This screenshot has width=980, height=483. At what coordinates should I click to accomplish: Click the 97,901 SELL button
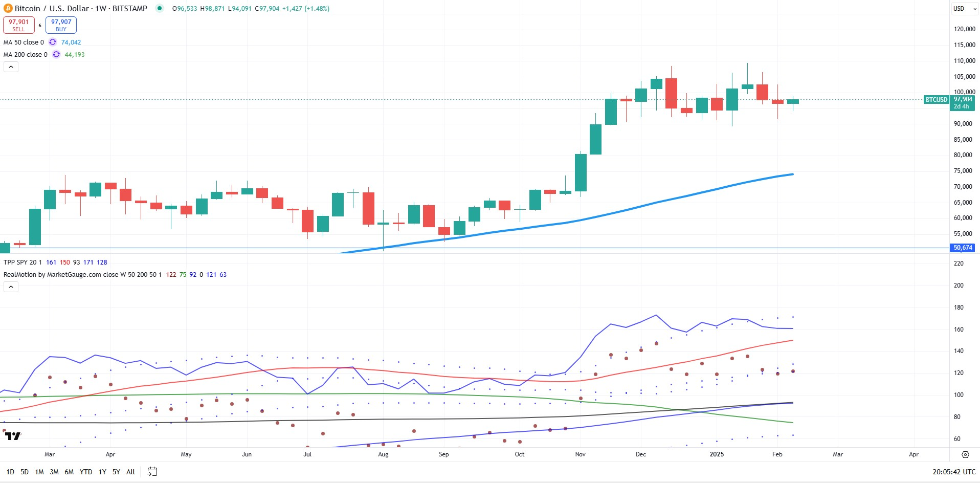pos(19,25)
